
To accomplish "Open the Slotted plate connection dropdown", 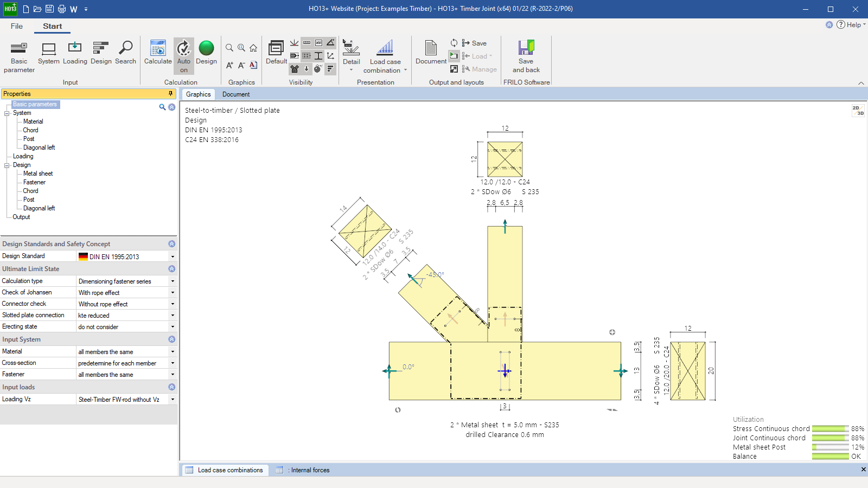I will pos(173,316).
